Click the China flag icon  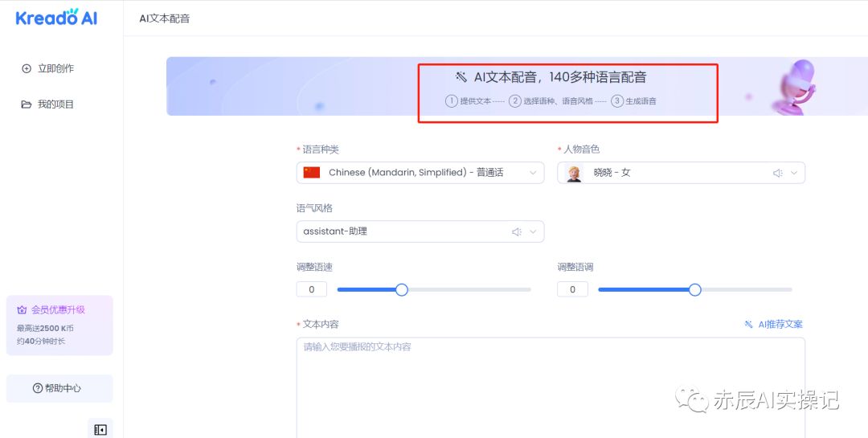click(x=312, y=172)
